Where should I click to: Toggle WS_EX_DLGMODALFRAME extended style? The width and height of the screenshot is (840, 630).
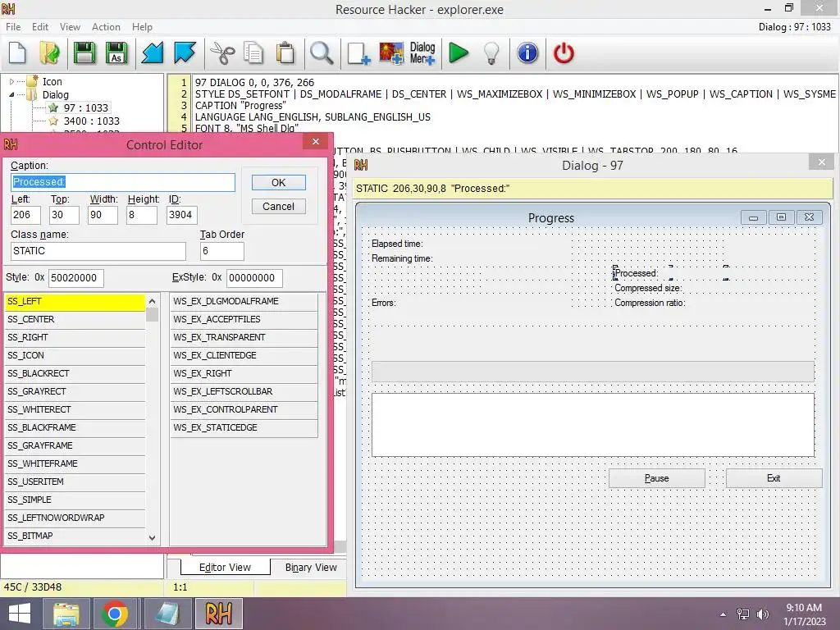[244, 302]
